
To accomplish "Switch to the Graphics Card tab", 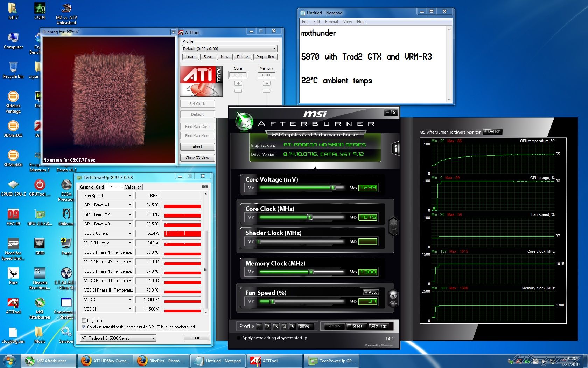I will pos(92,187).
